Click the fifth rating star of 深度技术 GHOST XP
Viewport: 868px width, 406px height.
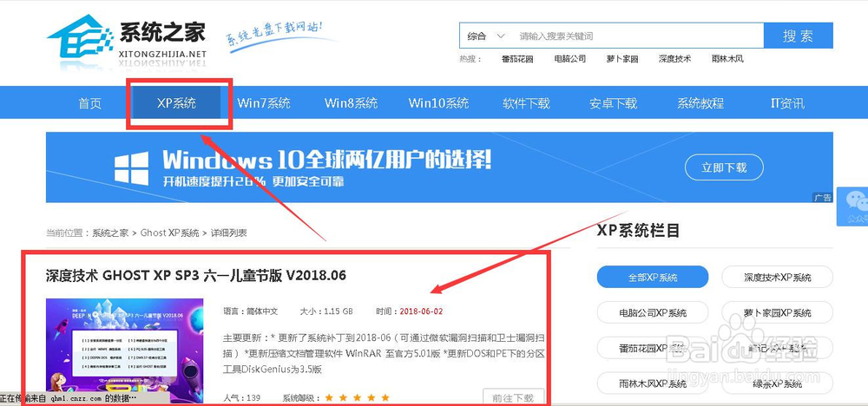coord(385,397)
